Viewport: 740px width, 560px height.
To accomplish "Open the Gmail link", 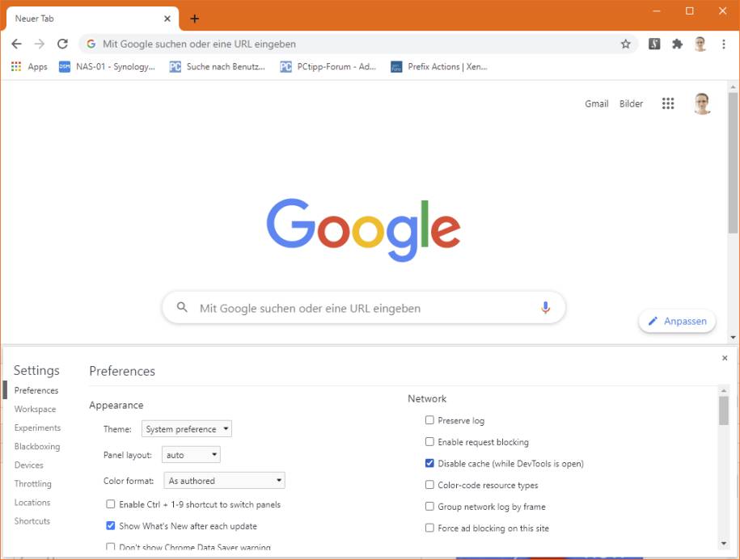I will 597,103.
